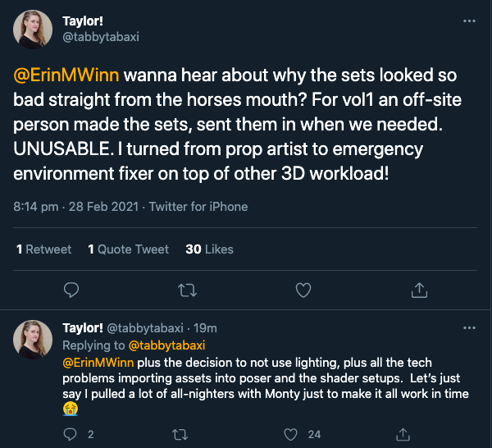The height and width of the screenshot is (448, 492).
Task: Retweet the main tweet
Action: (x=187, y=290)
